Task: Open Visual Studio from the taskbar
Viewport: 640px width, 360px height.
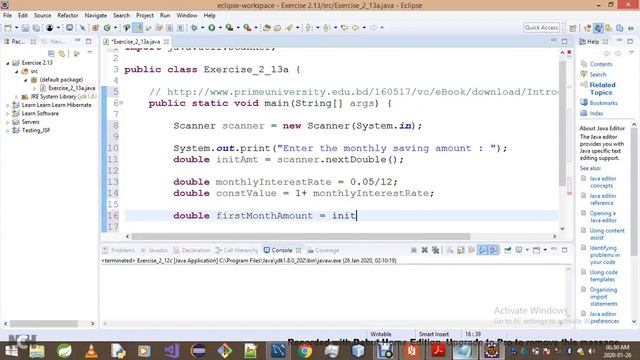Action: pyautogui.click(x=171, y=351)
